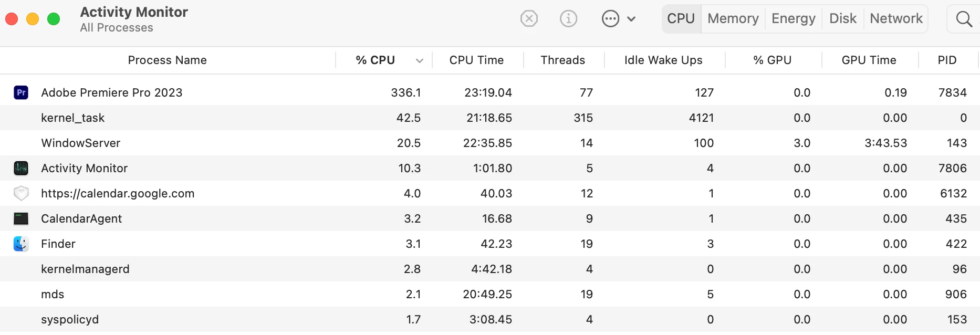Select the Network tab
The height and width of the screenshot is (335, 980).
pyautogui.click(x=896, y=19)
